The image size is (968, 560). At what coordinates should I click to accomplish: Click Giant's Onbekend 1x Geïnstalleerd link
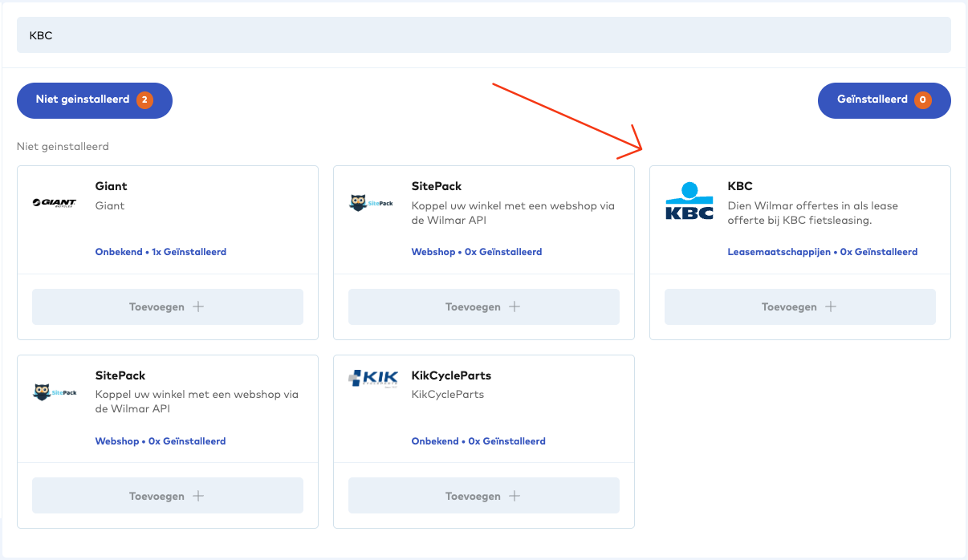tap(161, 252)
